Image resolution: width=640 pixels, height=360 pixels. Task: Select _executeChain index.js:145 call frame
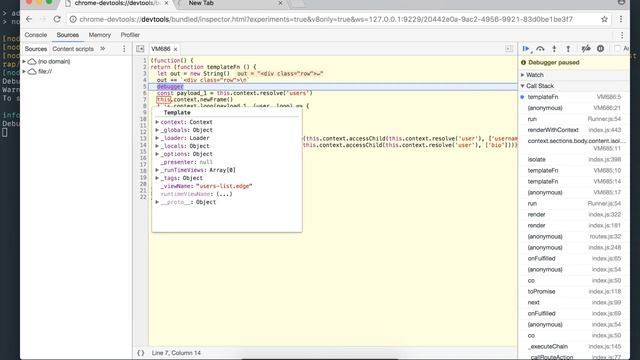pos(574,346)
